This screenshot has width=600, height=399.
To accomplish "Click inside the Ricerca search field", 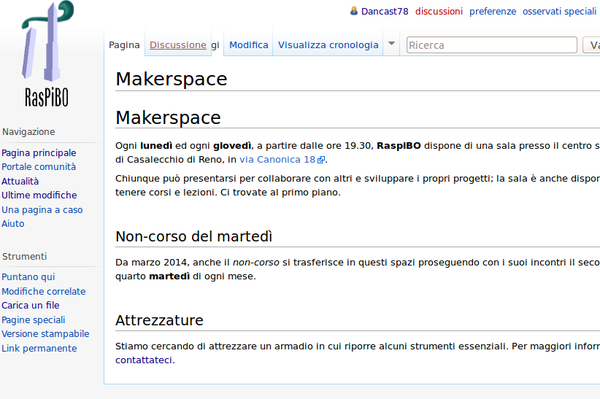I will (x=492, y=45).
